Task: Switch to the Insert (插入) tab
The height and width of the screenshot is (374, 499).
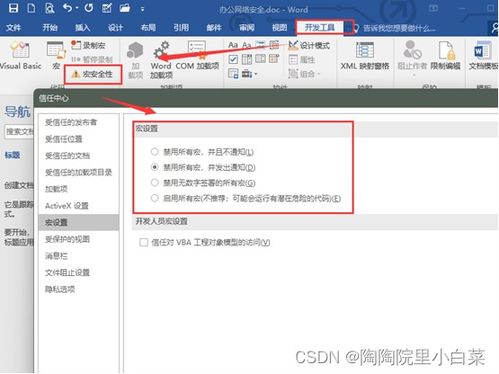Action: click(83, 28)
